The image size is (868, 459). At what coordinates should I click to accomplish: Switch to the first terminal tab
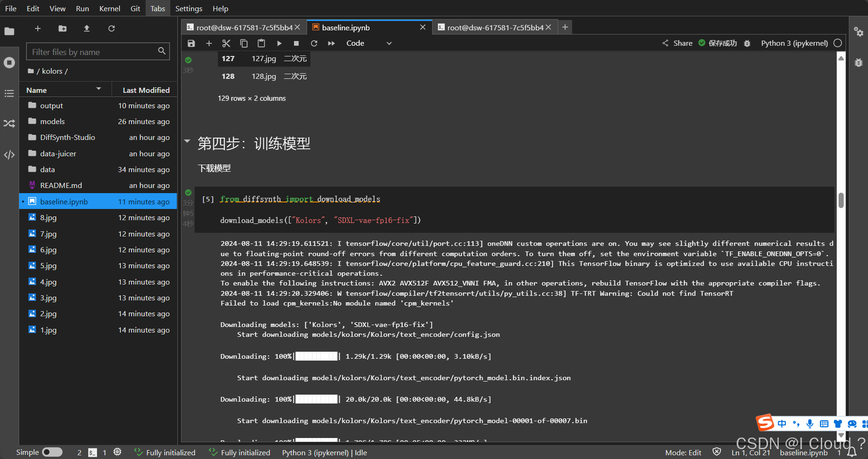pos(240,27)
